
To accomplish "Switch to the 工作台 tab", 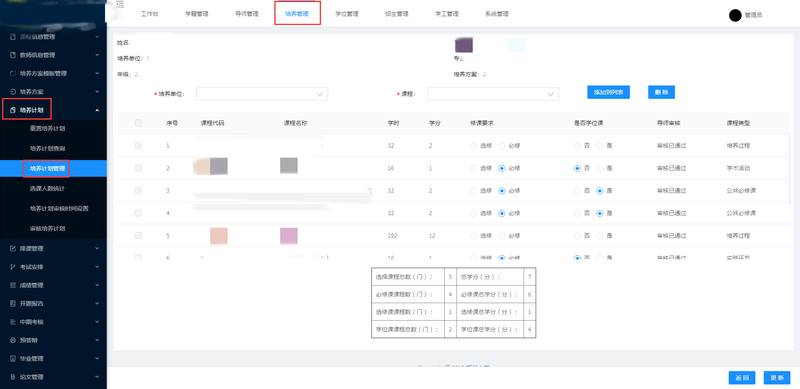I will pyautogui.click(x=149, y=14).
